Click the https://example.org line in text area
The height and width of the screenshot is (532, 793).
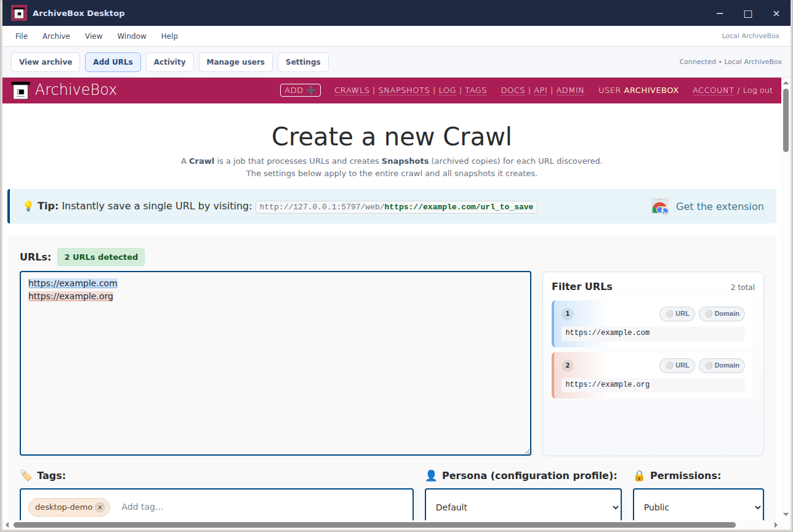point(71,296)
